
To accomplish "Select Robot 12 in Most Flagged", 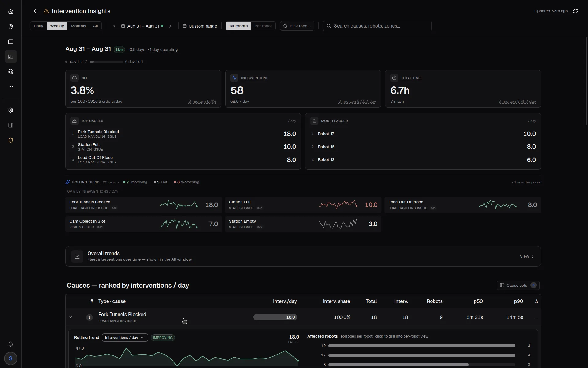I will [423, 160].
